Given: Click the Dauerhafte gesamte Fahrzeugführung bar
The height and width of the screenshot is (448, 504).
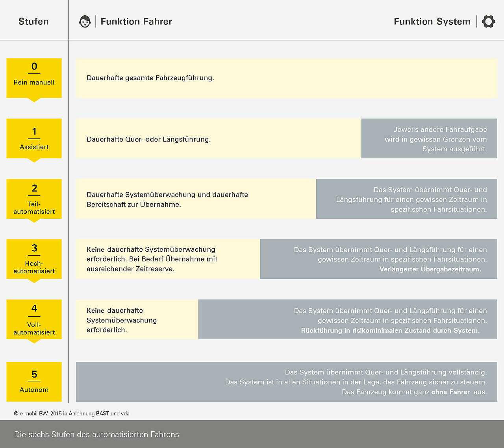Looking at the screenshot, I should tap(286, 78).
